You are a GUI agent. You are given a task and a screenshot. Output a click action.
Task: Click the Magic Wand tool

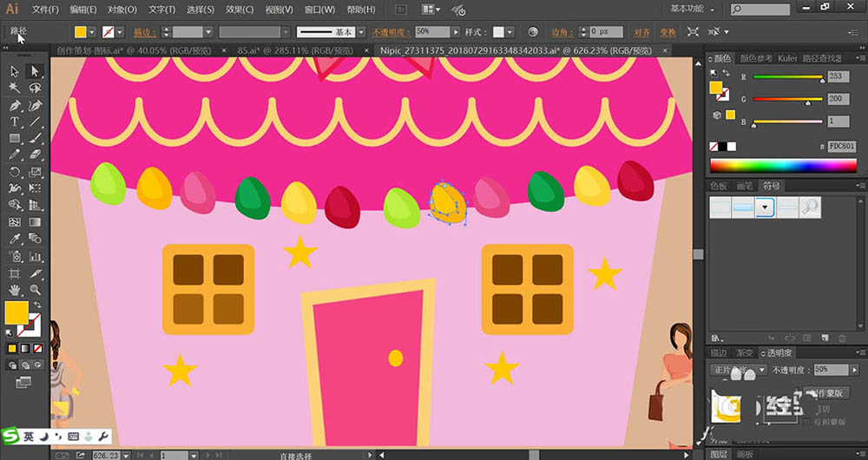(15, 88)
